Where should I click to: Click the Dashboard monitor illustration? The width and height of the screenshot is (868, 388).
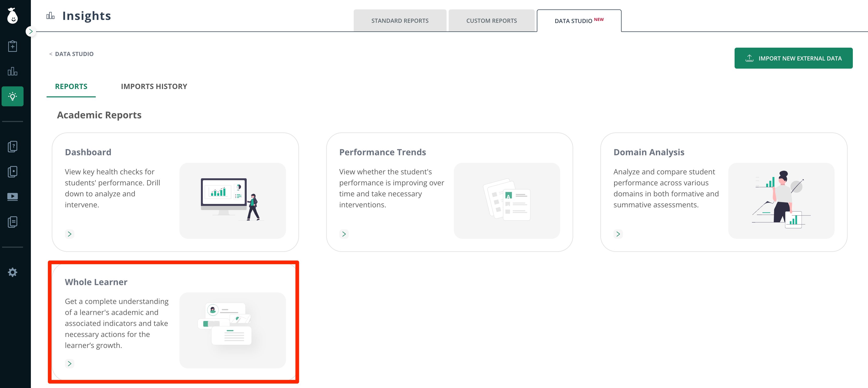click(233, 201)
